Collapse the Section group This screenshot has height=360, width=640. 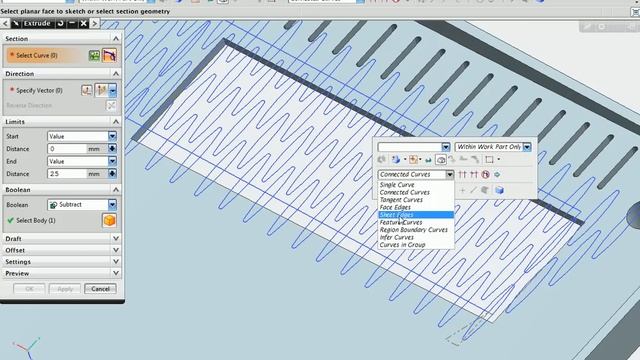click(x=116, y=39)
